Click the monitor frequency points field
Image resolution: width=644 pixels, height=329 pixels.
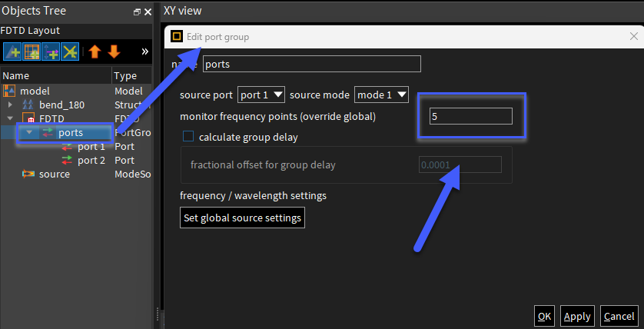point(471,116)
